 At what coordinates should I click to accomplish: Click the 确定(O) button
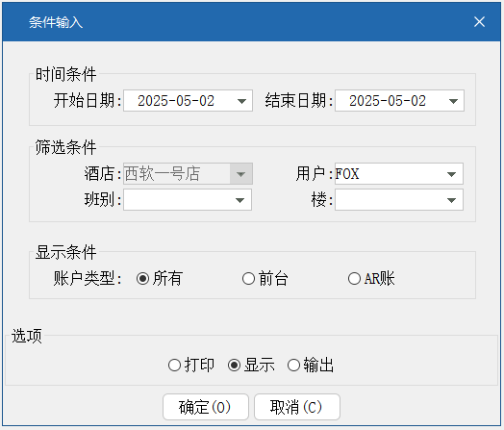pos(206,407)
